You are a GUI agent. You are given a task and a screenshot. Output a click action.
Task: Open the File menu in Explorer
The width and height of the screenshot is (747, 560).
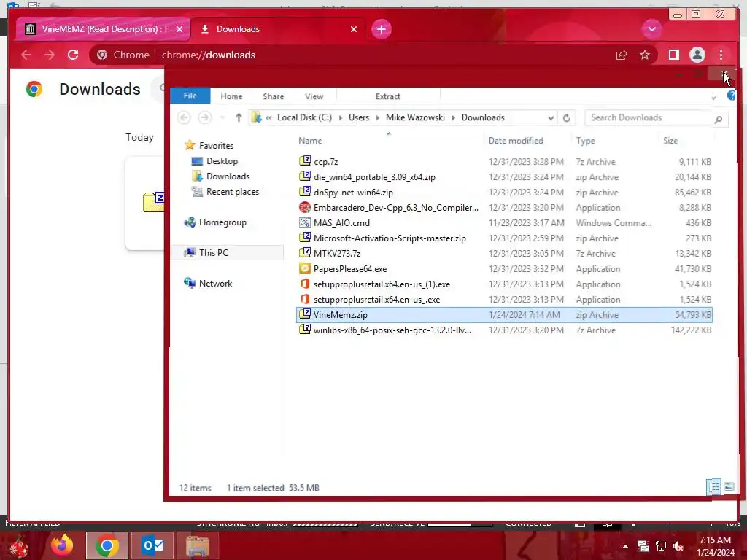pyautogui.click(x=190, y=96)
